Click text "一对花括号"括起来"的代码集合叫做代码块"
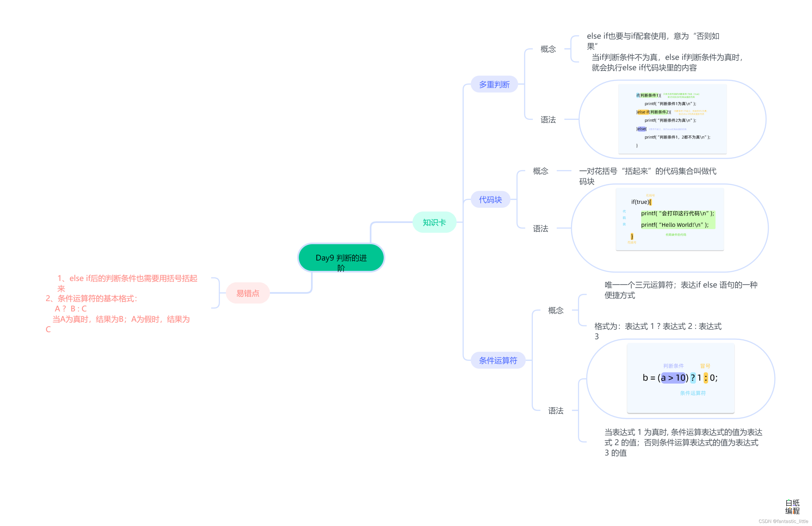 tap(648, 176)
